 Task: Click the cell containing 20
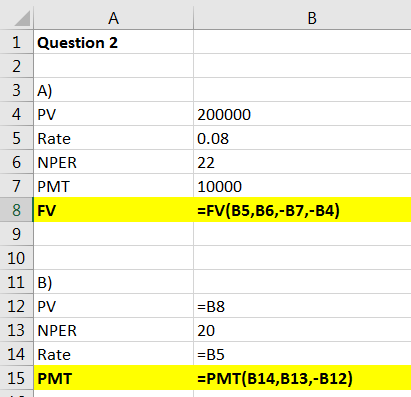click(x=302, y=330)
